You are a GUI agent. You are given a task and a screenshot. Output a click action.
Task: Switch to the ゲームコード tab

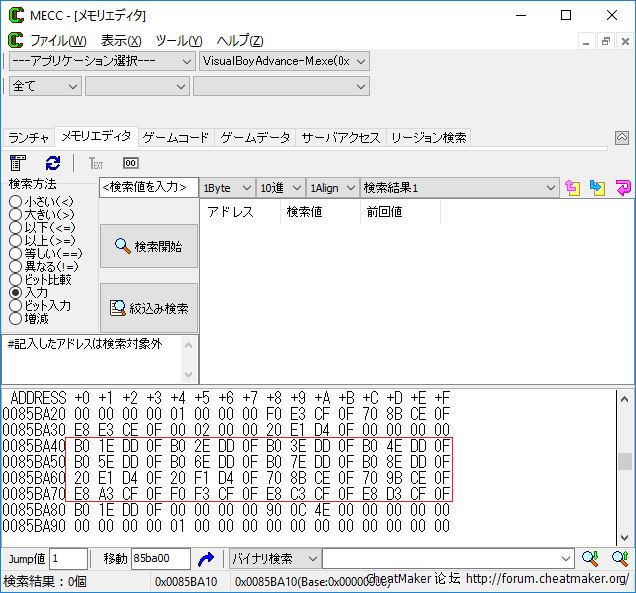click(176, 138)
